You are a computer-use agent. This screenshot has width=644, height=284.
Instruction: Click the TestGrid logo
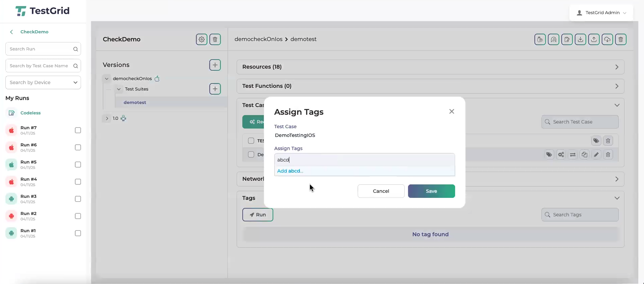(42, 11)
